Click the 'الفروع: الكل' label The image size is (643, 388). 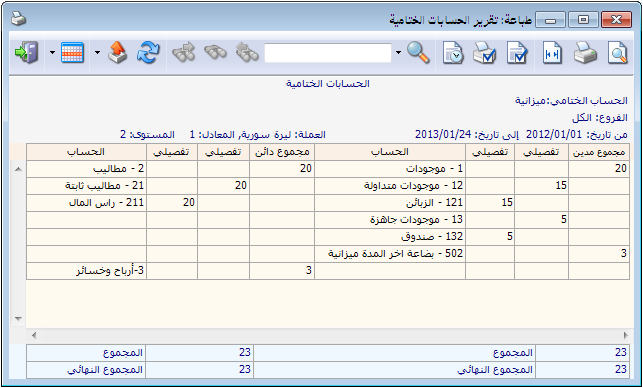[600, 118]
